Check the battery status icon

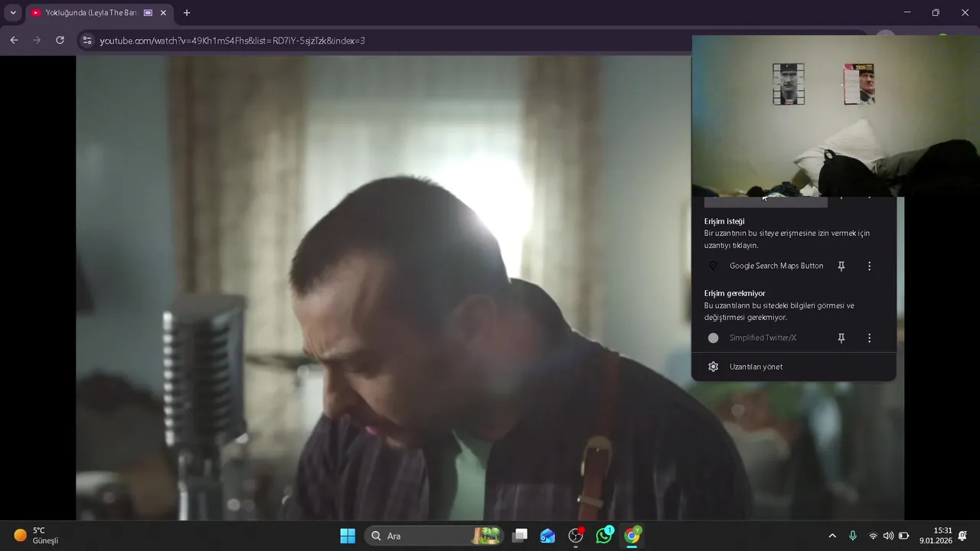coord(903,536)
